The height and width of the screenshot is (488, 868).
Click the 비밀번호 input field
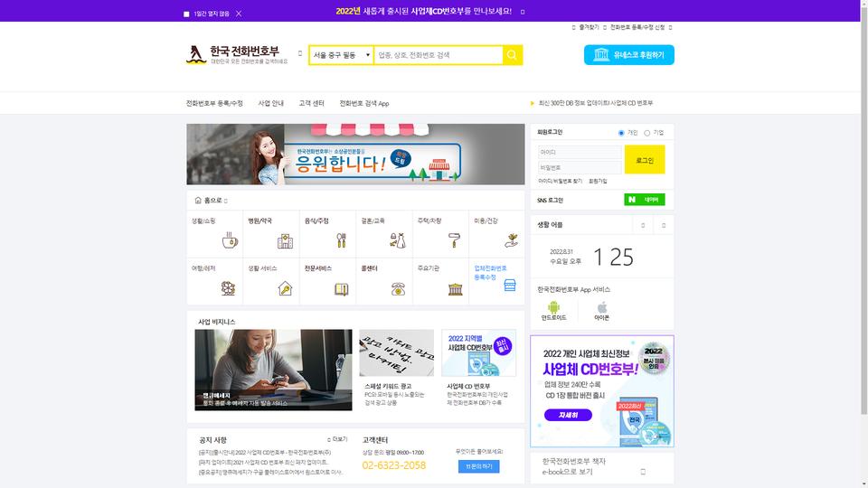(x=580, y=167)
